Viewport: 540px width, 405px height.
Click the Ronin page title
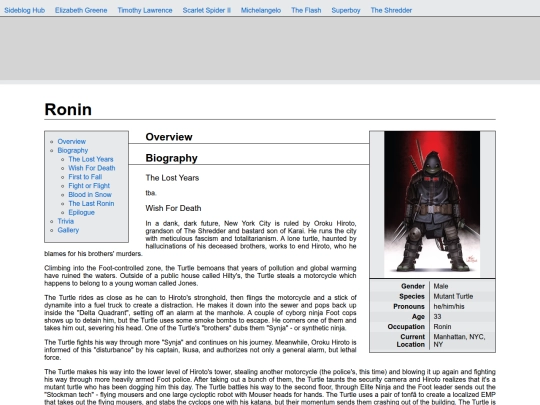pos(68,110)
